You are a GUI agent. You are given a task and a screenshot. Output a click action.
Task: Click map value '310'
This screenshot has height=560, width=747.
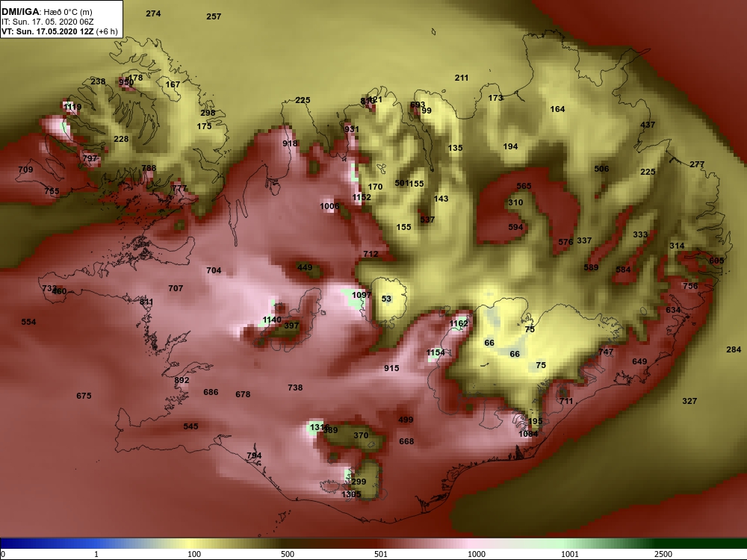point(515,202)
